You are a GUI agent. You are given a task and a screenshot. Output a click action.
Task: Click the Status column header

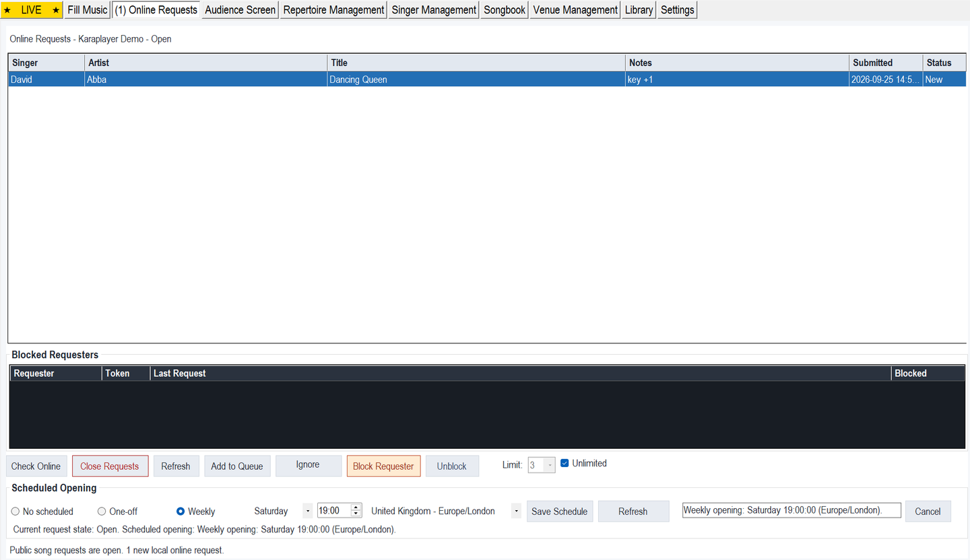[x=944, y=63]
